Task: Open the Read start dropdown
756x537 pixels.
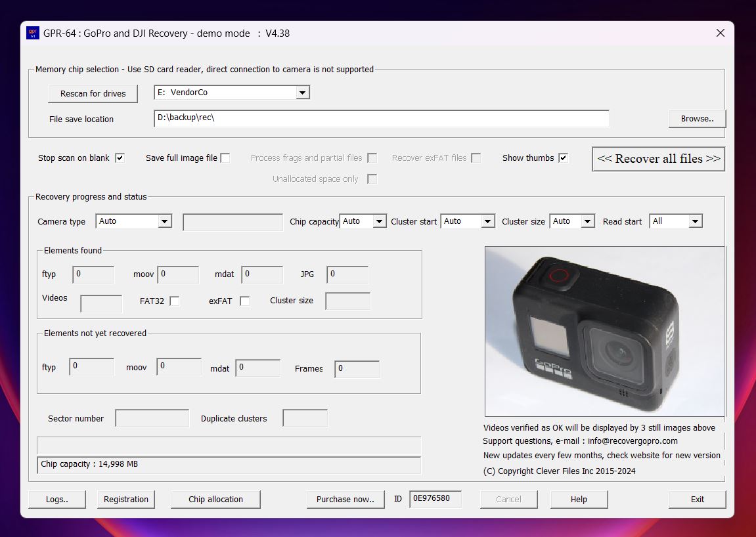Action: (695, 221)
